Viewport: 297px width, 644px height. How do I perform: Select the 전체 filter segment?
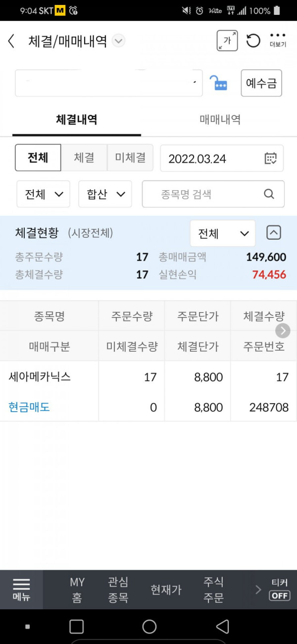coord(38,158)
